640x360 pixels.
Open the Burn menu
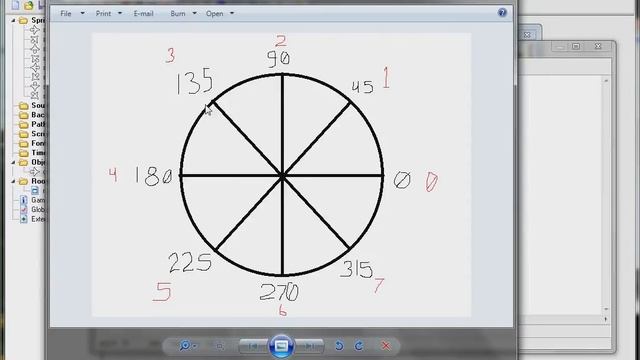178,13
